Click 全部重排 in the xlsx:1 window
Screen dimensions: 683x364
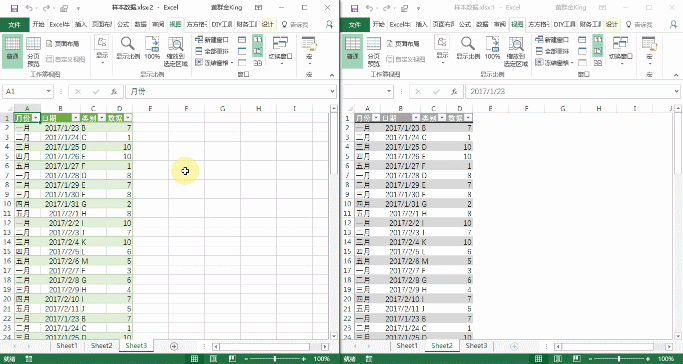(552, 51)
